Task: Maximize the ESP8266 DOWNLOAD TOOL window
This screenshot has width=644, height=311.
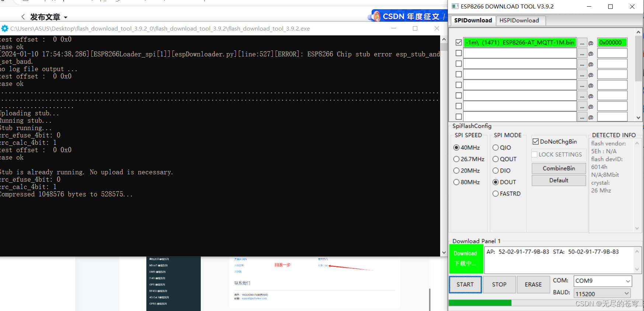Action: point(610,7)
